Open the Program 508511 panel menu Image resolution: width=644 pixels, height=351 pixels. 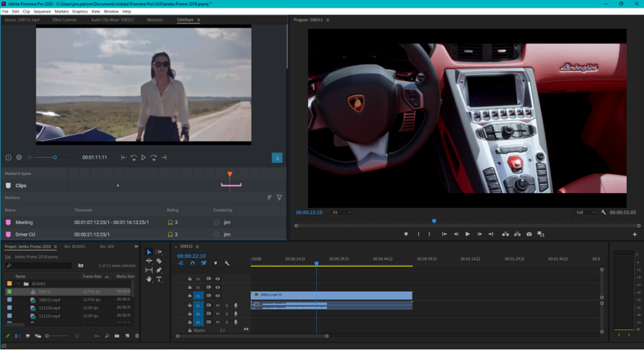pyautogui.click(x=327, y=19)
